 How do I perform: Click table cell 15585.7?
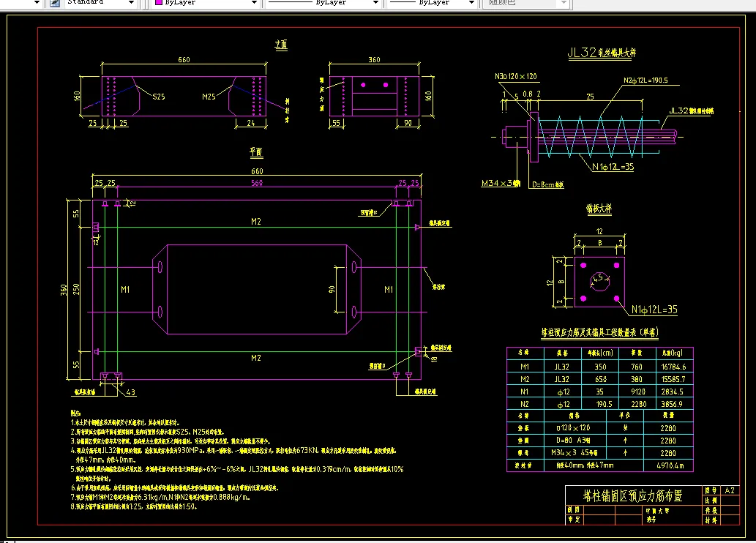point(673,379)
